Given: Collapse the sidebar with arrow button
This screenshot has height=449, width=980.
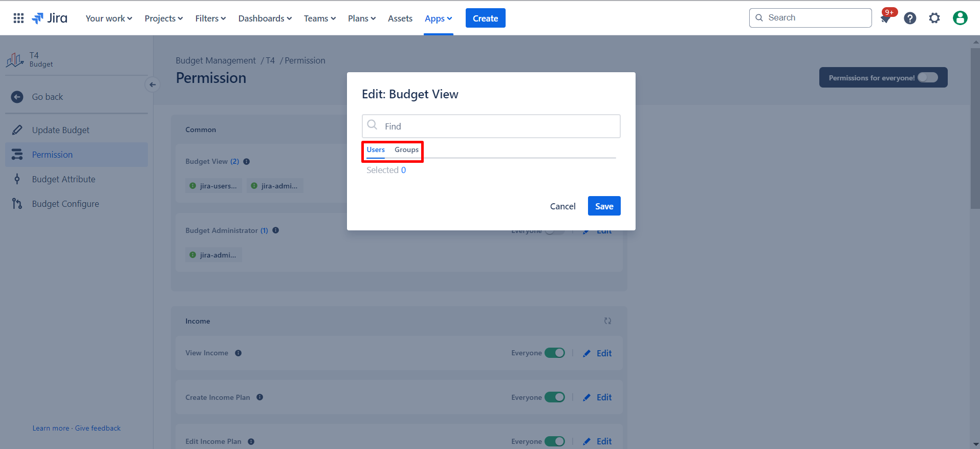Looking at the screenshot, I should click(x=152, y=84).
